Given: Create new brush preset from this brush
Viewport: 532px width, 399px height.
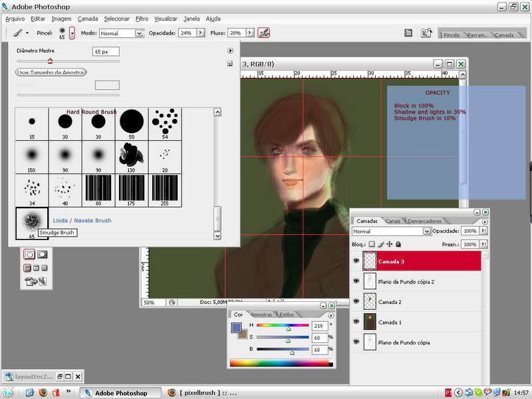Looking at the screenshot, I should point(229,64).
